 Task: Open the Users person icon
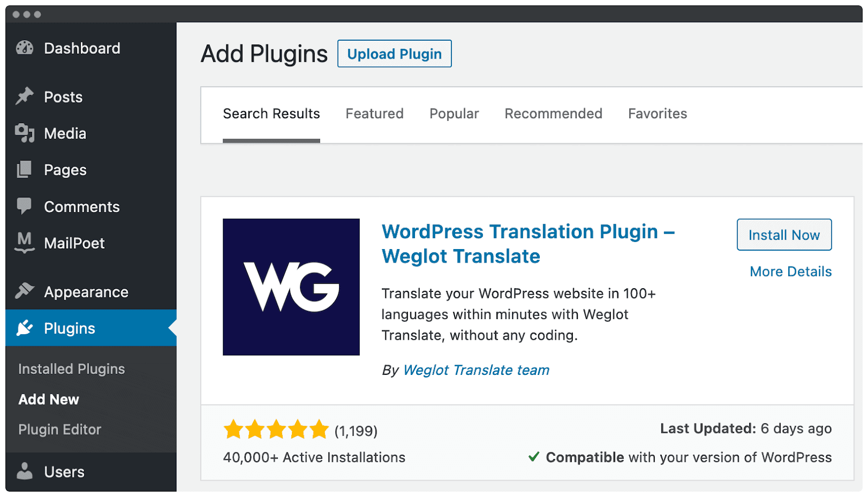(x=24, y=471)
